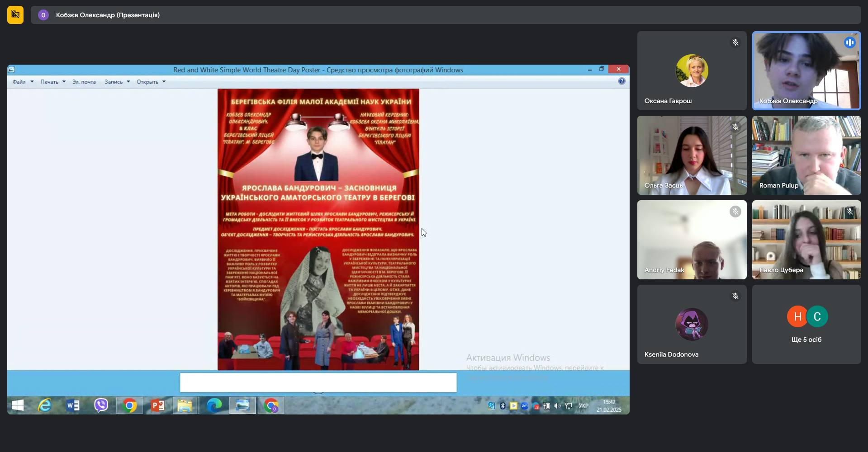Image resolution: width=868 pixels, height=452 pixels.
Task: Click the yellow presentation icon in the Meet header
Action: point(15,15)
